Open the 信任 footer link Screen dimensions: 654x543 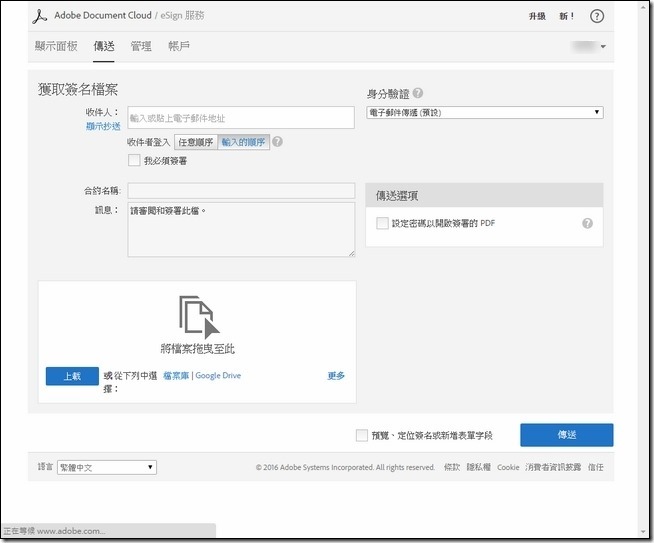coord(596,467)
